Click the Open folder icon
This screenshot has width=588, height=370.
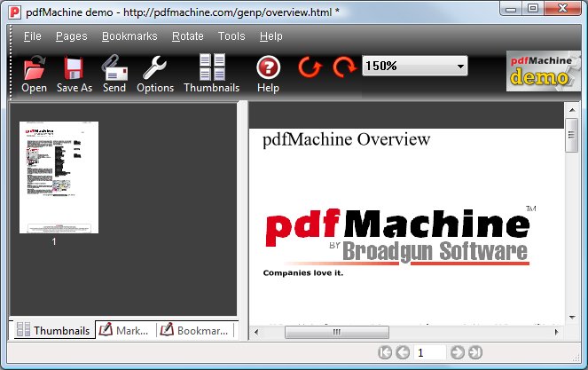pos(34,69)
